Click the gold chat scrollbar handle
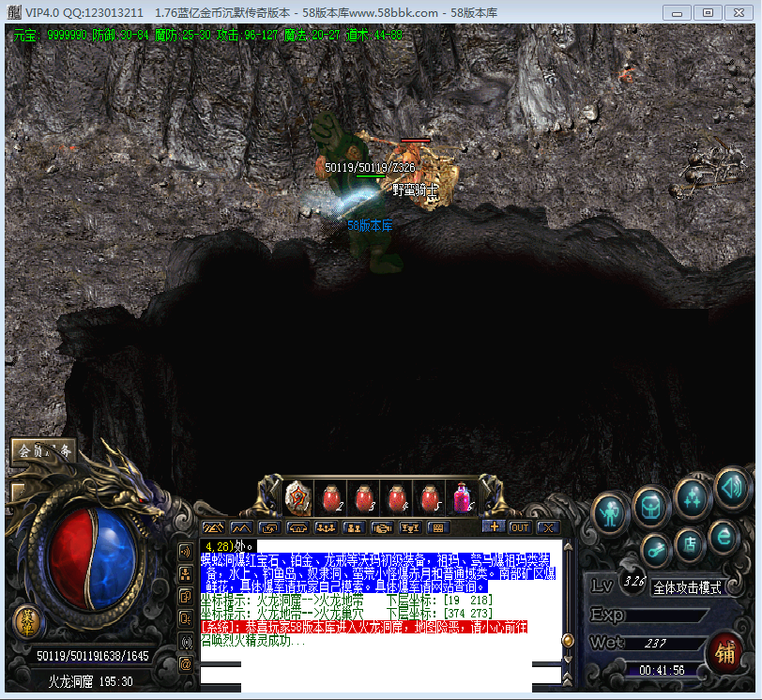Image resolution: width=762 pixels, height=700 pixels. (x=568, y=641)
